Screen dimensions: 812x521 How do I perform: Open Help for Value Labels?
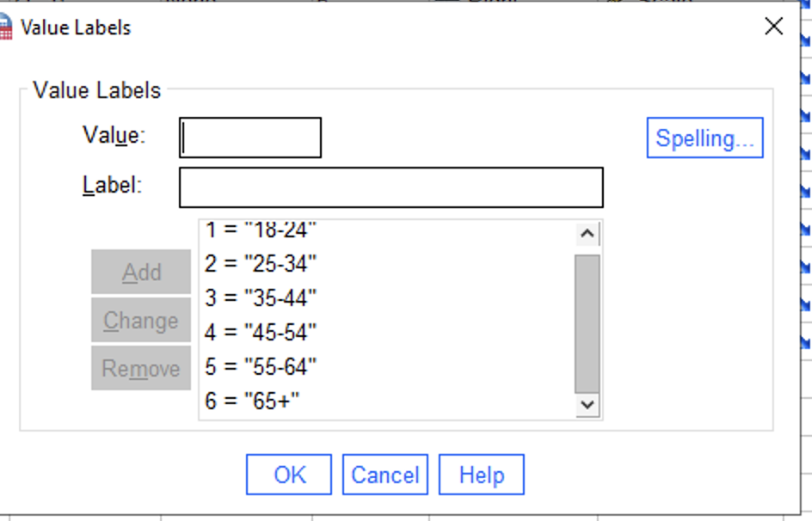(x=481, y=474)
